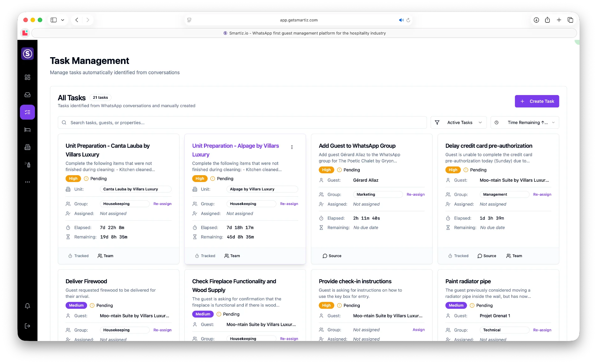Click Re-assign on Add Guest to WhatsApp card
597x364 pixels.
[415, 194]
